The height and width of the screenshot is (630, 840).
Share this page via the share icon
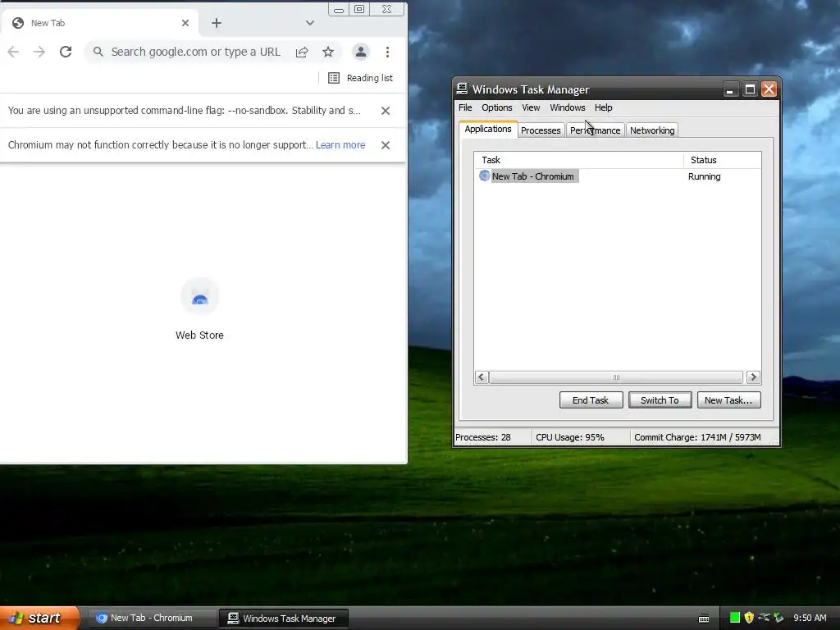tap(302, 52)
